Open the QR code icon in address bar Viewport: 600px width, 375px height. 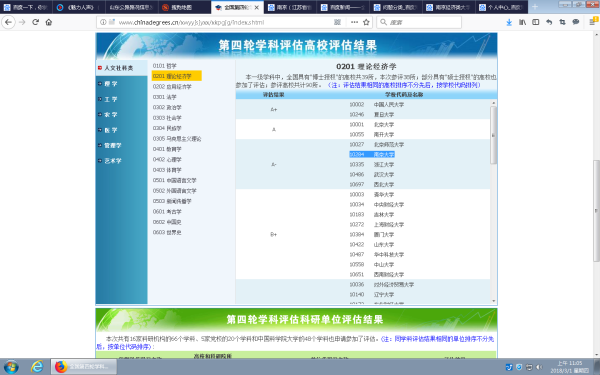(x=337, y=22)
